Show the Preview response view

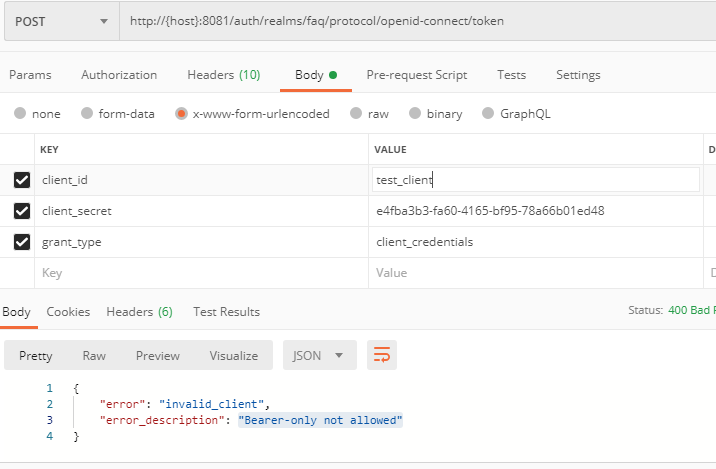point(158,356)
